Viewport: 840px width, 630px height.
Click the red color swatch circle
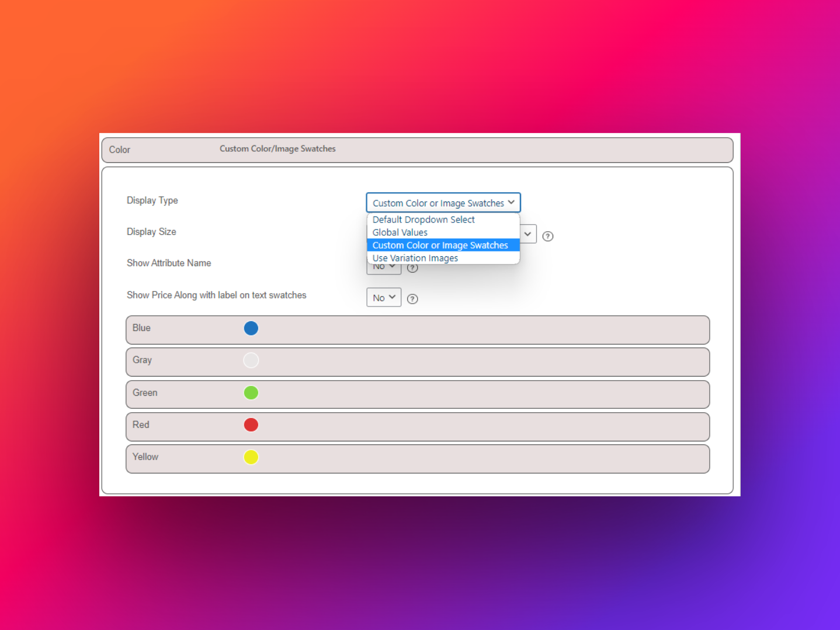click(251, 425)
